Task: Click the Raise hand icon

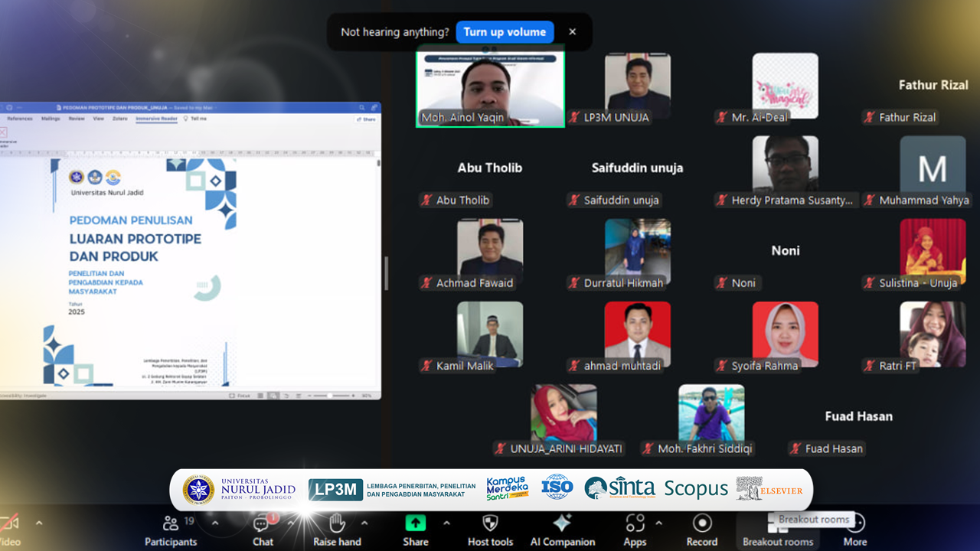Action: click(x=337, y=525)
